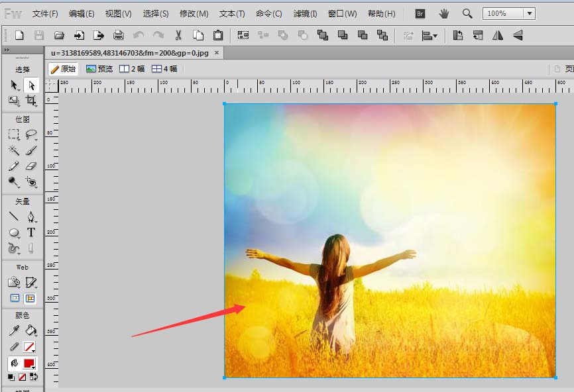
Task: Expand the tools panel double-arrow
Action: 7,50
